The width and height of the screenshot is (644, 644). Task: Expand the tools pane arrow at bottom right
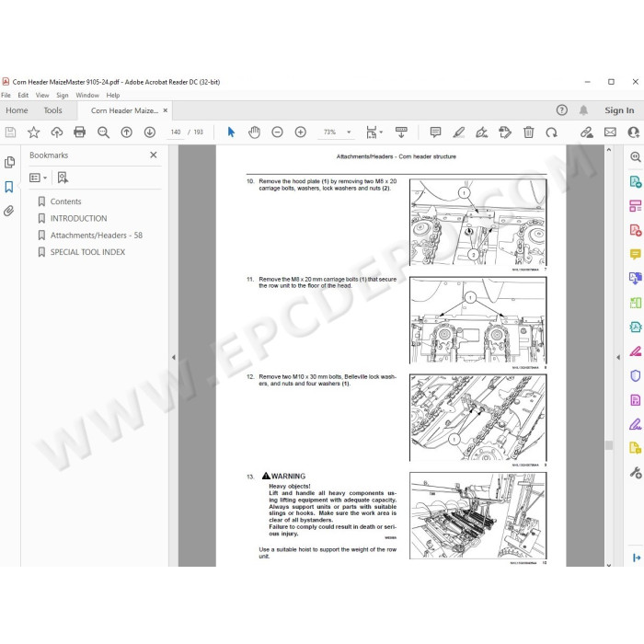tap(637, 558)
